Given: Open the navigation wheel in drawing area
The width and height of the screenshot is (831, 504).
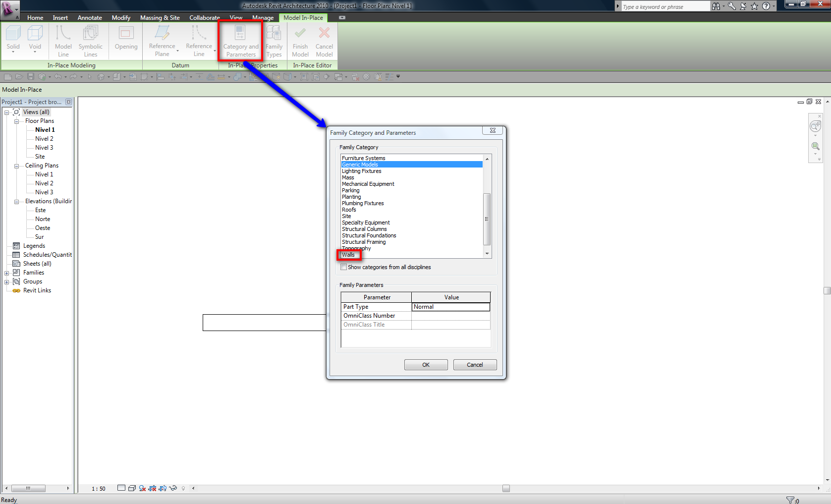Looking at the screenshot, I should pos(815,126).
